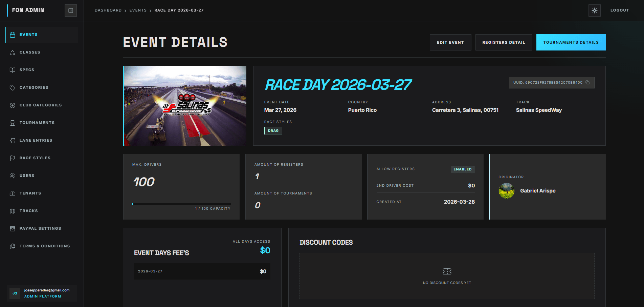The width and height of the screenshot is (644, 307).
Task: Click the Terms & Conditions document icon
Action: click(x=13, y=246)
